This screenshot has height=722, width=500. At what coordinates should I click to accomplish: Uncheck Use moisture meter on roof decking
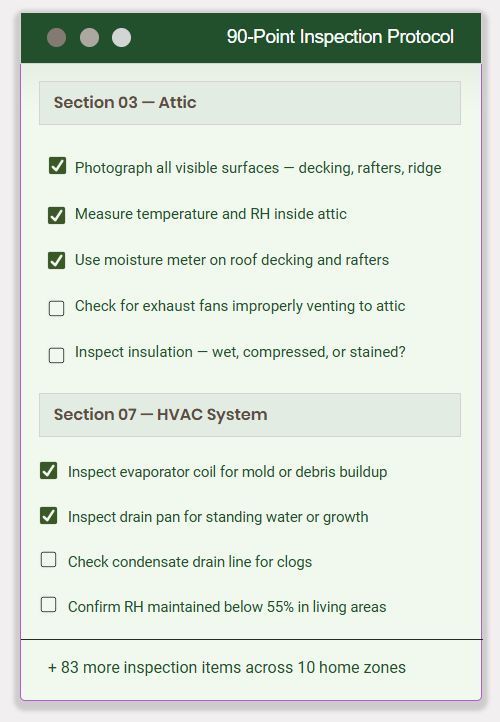57,261
